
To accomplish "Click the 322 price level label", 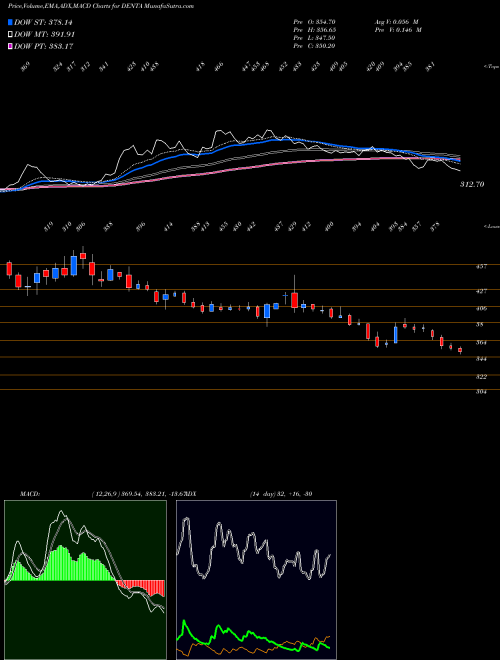I will [x=481, y=377].
